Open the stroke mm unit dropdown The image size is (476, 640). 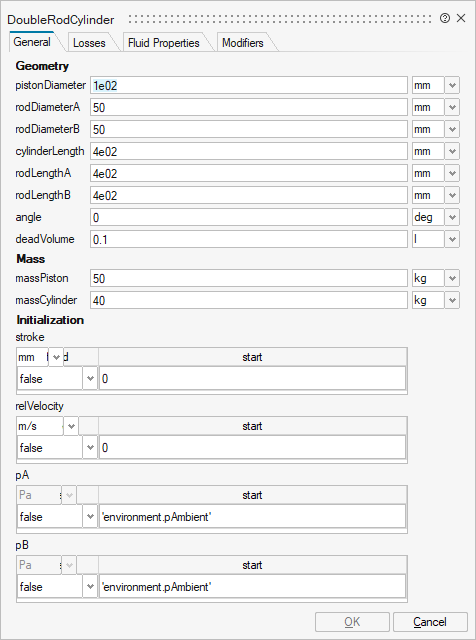(x=56, y=357)
